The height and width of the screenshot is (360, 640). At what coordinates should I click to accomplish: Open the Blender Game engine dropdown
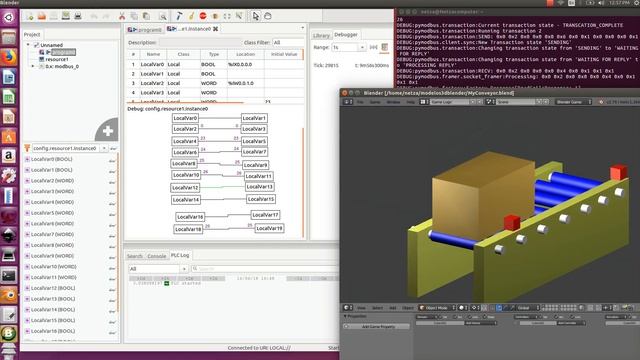pos(572,102)
